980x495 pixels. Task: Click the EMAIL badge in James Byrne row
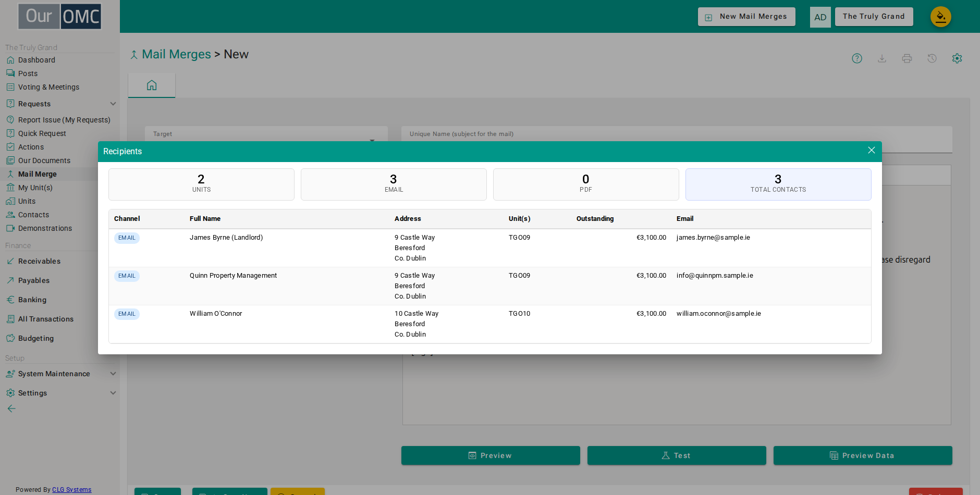coord(127,238)
